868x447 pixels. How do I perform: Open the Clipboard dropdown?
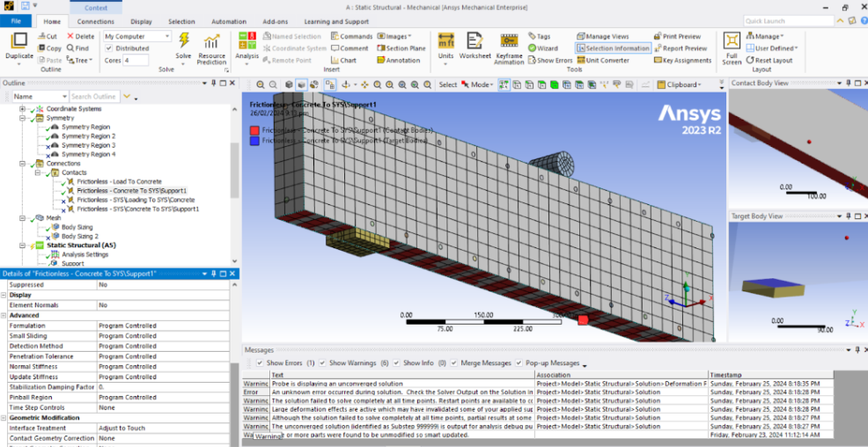pyautogui.click(x=680, y=84)
